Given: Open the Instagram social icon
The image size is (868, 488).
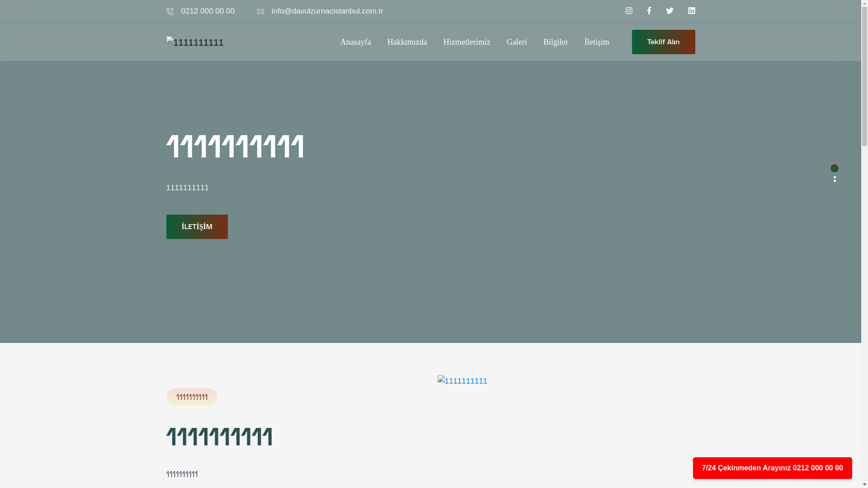Looking at the screenshot, I should click(x=629, y=11).
